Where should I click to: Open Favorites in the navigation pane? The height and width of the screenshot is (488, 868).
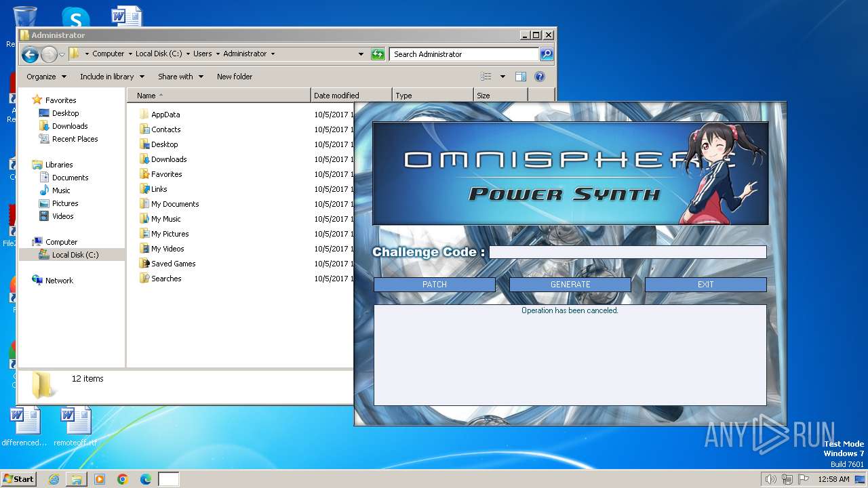click(x=60, y=100)
